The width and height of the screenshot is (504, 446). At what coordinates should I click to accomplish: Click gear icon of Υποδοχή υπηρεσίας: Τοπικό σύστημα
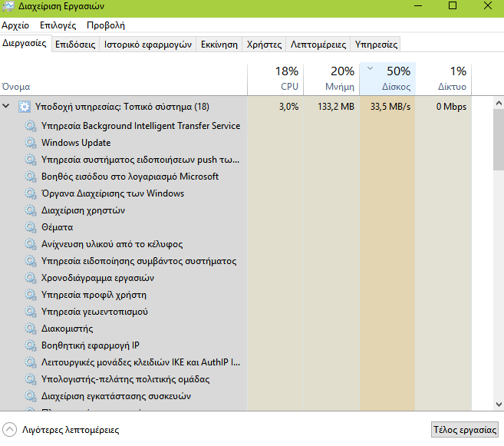tap(25, 107)
